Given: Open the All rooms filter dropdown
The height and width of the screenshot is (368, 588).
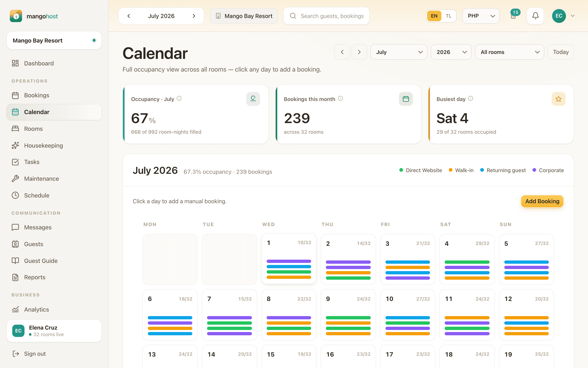Looking at the screenshot, I should point(509,52).
